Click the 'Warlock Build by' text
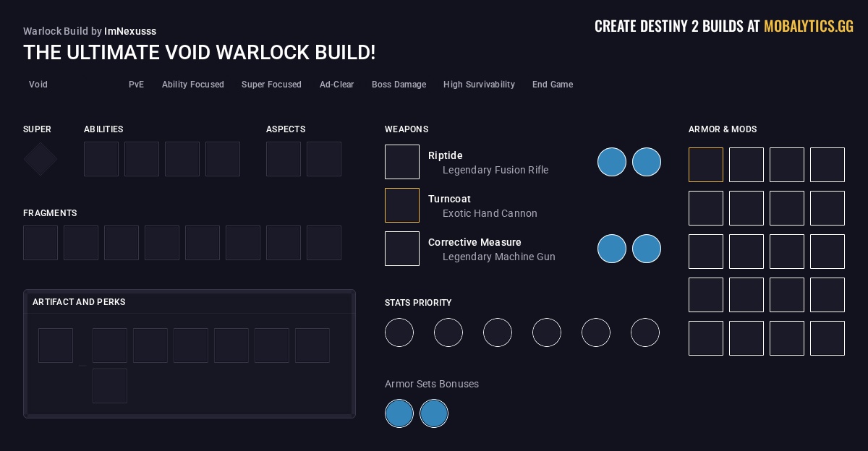 click(62, 31)
